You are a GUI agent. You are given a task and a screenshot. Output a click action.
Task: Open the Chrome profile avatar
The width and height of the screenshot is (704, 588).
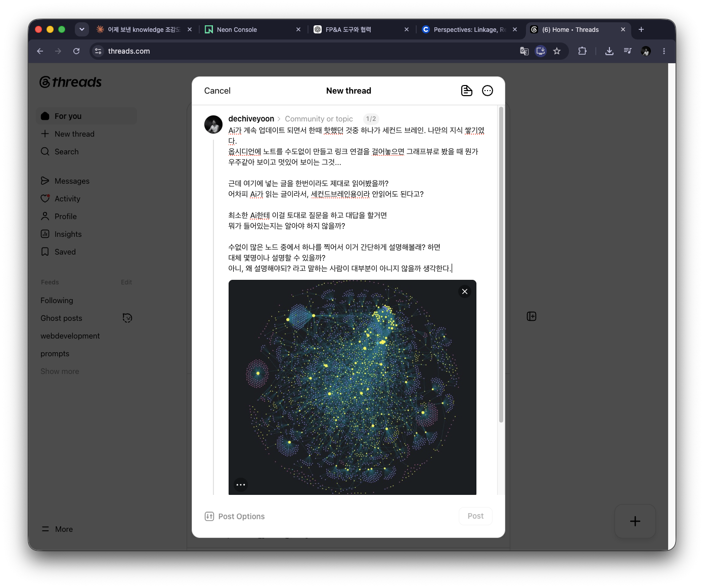tap(646, 51)
